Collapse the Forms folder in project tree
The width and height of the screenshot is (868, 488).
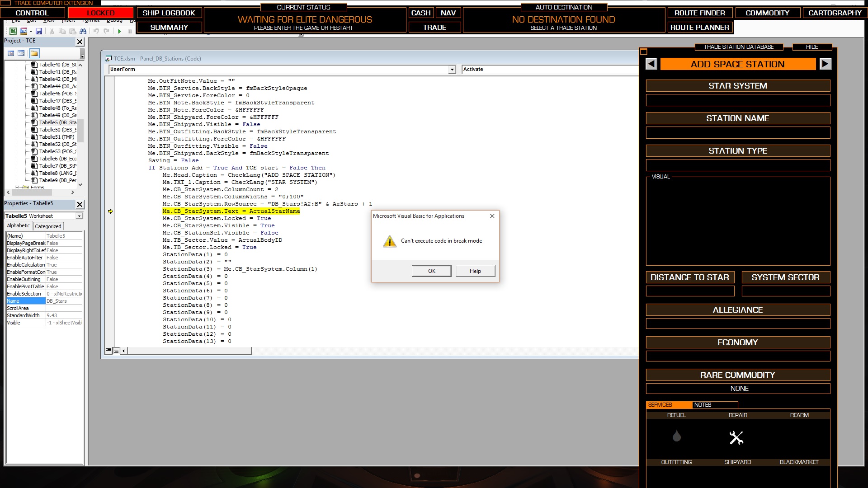click(x=17, y=187)
